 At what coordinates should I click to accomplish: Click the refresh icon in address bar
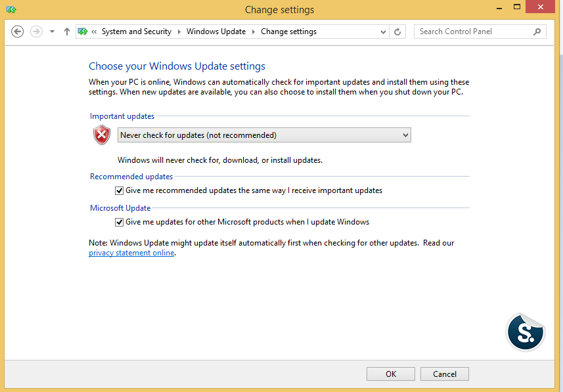click(397, 31)
